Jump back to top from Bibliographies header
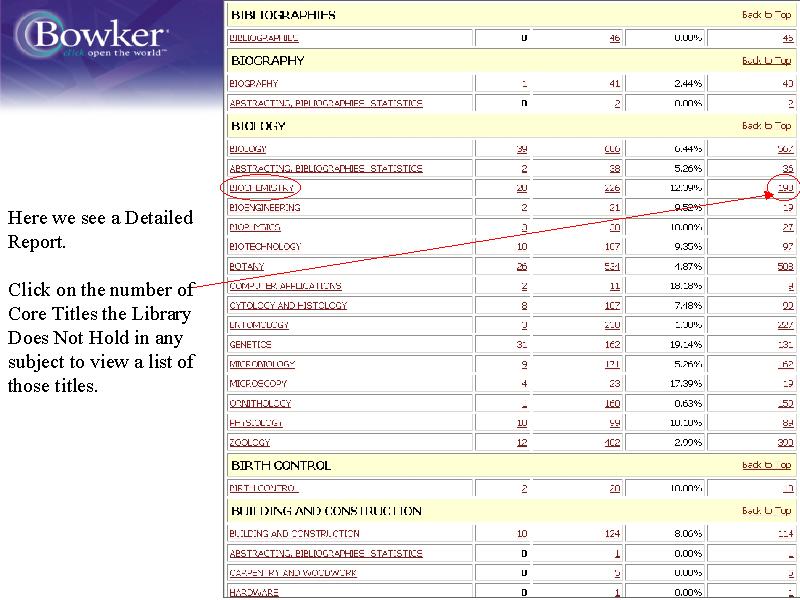The height and width of the screenshot is (600, 800). click(x=766, y=15)
